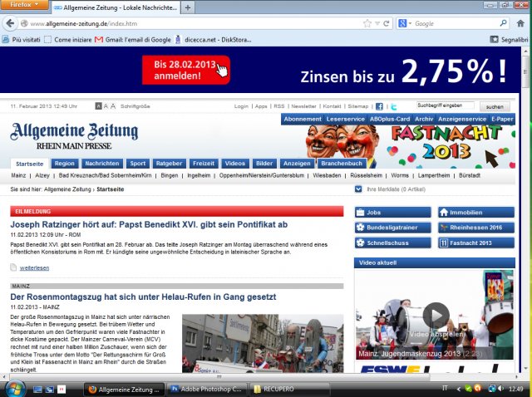Image resolution: width=532 pixels, height=397 pixels.
Task: Select the largest font size A icon
Action: coord(113,106)
